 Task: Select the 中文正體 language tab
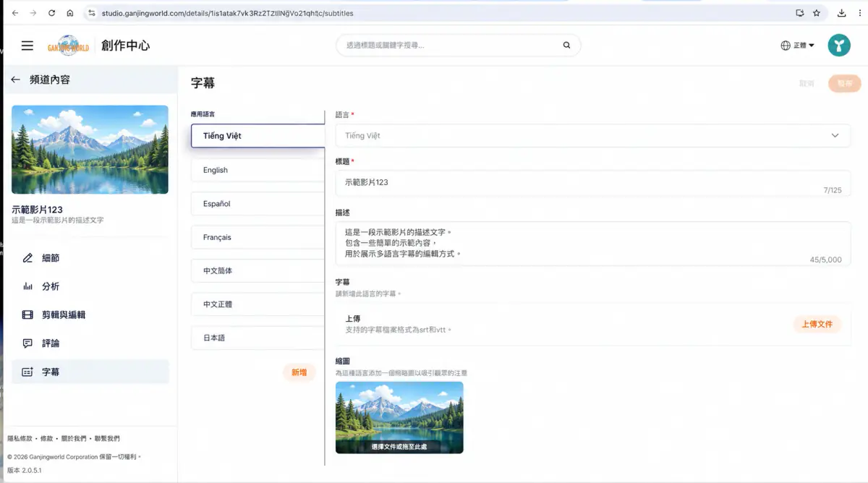tap(258, 304)
